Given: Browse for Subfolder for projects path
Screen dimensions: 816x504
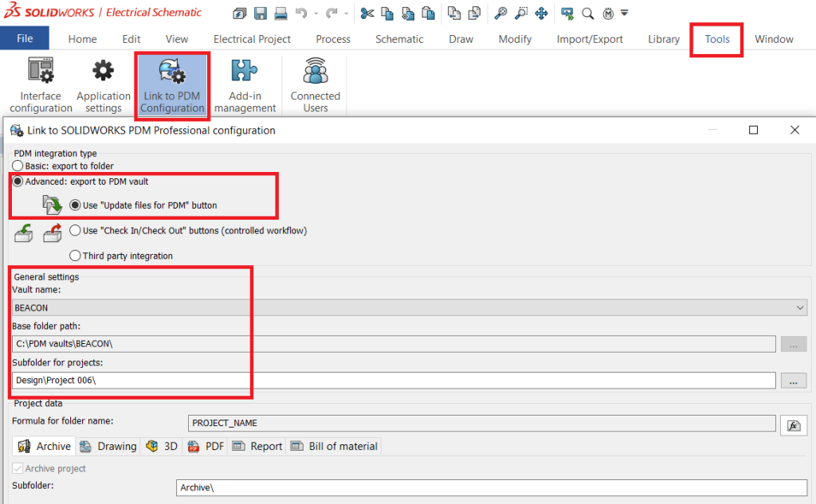Looking at the screenshot, I should pyautogui.click(x=794, y=381).
